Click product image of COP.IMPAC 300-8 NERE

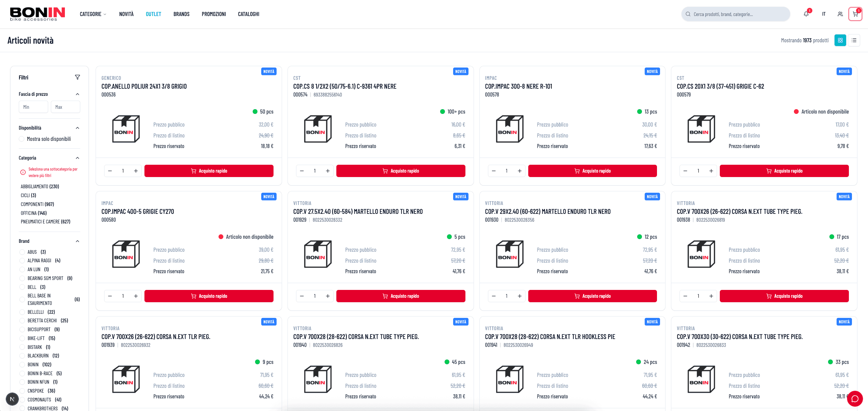click(x=509, y=129)
